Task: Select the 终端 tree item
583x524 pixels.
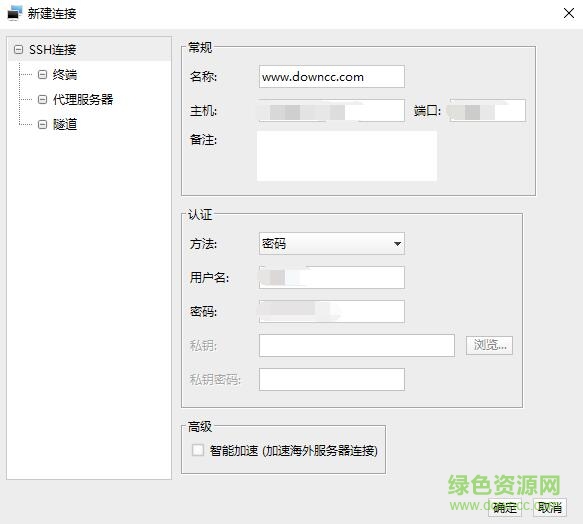Action: (65, 74)
